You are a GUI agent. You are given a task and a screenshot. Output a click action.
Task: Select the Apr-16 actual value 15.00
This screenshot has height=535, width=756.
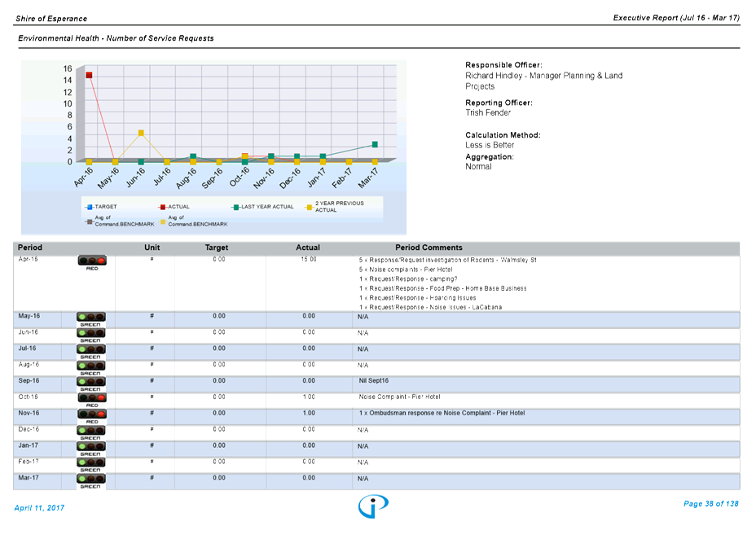(x=309, y=259)
